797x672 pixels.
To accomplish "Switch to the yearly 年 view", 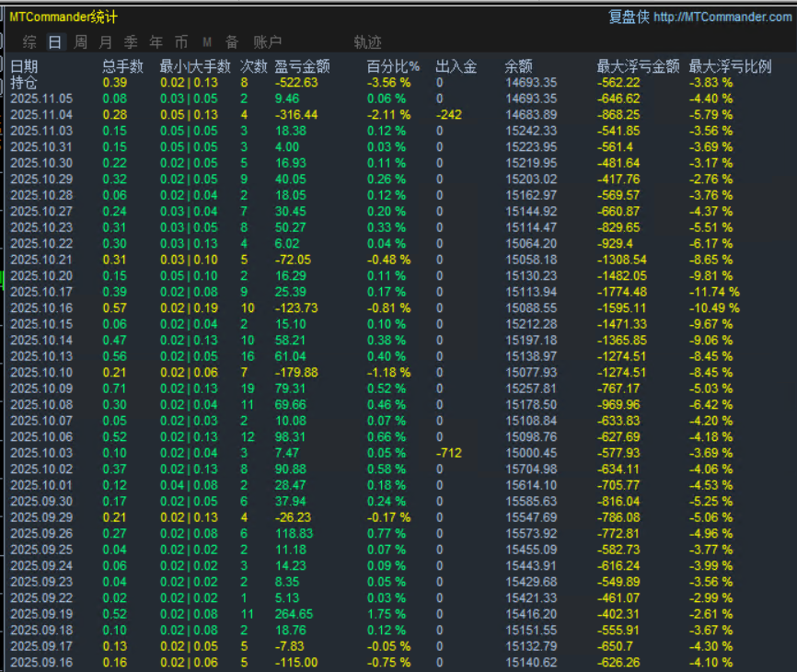I will pos(155,41).
